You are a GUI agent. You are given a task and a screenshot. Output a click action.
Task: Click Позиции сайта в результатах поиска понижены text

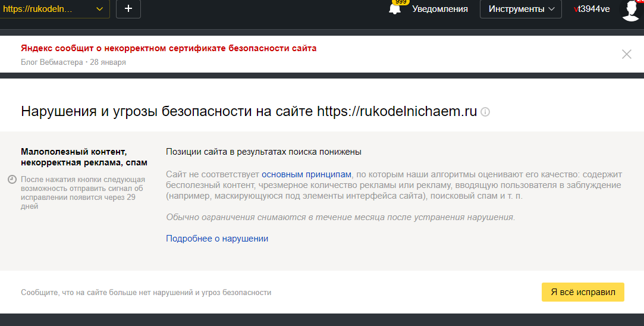coord(263,152)
